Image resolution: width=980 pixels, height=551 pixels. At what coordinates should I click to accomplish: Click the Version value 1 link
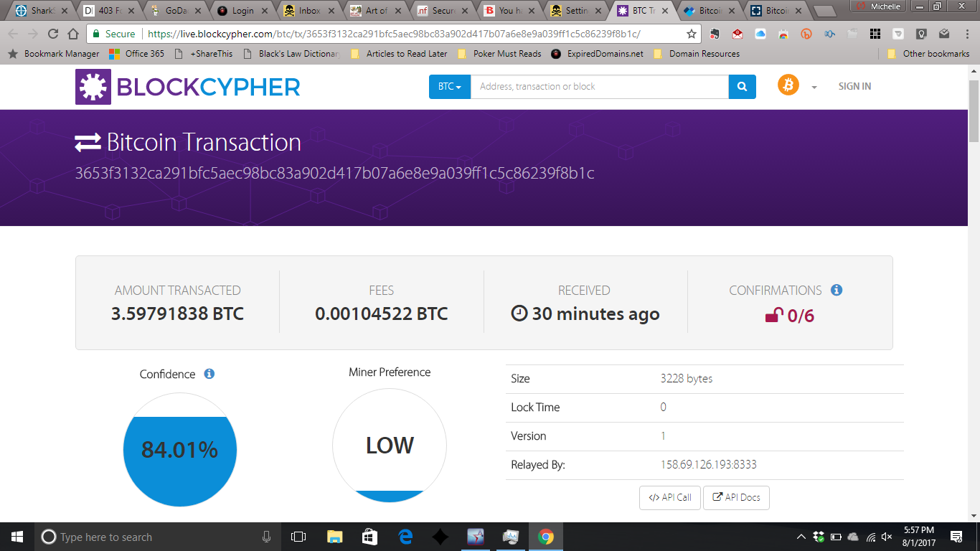pyautogui.click(x=663, y=435)
